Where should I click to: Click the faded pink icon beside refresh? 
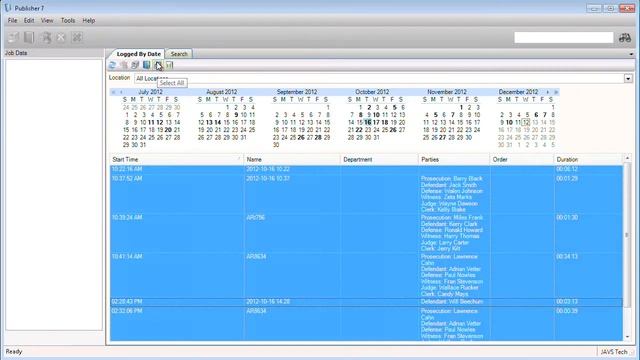(124, 65)
